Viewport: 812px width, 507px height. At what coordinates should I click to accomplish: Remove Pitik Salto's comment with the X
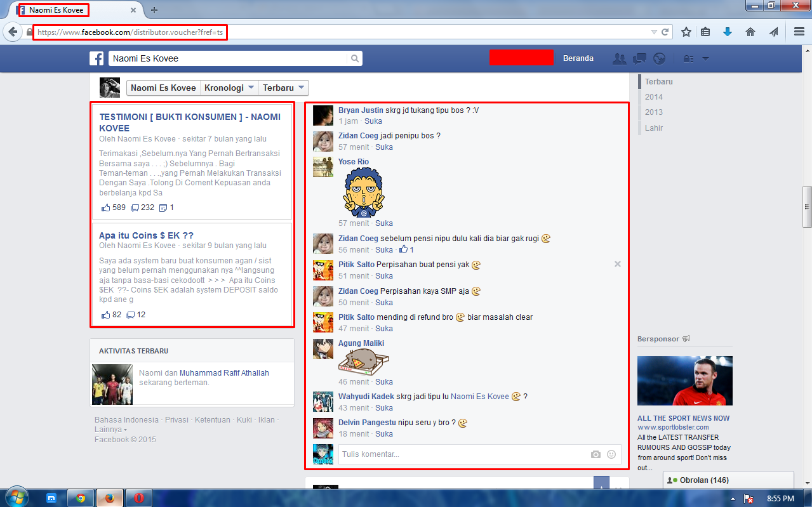pos(618,264)
